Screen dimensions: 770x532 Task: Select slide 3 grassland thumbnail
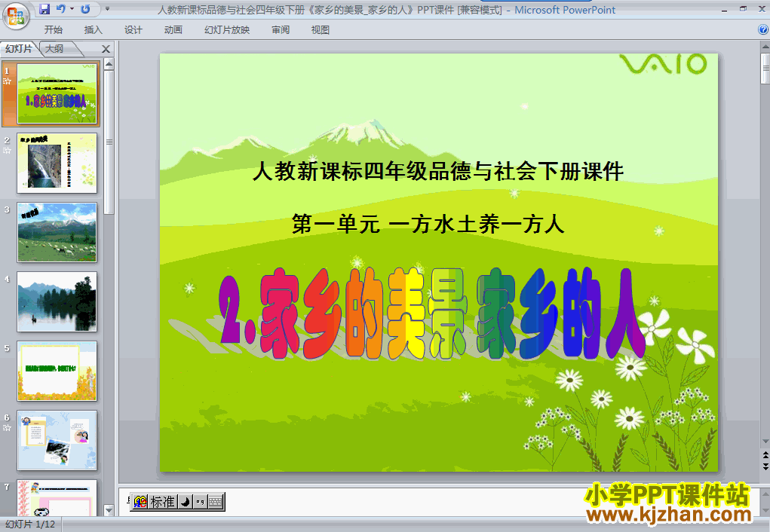click(x=57, y=232)
